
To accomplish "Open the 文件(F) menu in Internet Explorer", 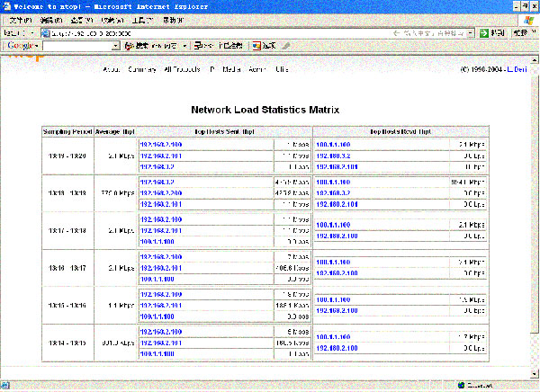I will 21,21.
